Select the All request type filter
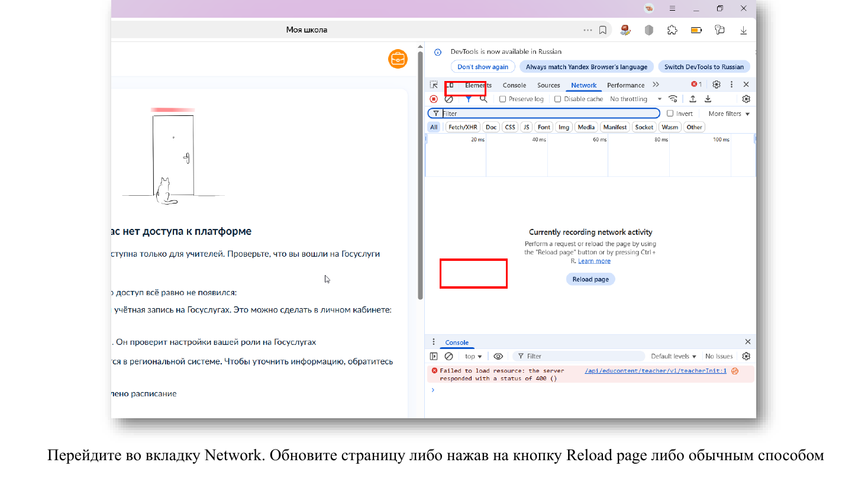The image size is (868, 488). pyautogui.click(x=434, y=127)
